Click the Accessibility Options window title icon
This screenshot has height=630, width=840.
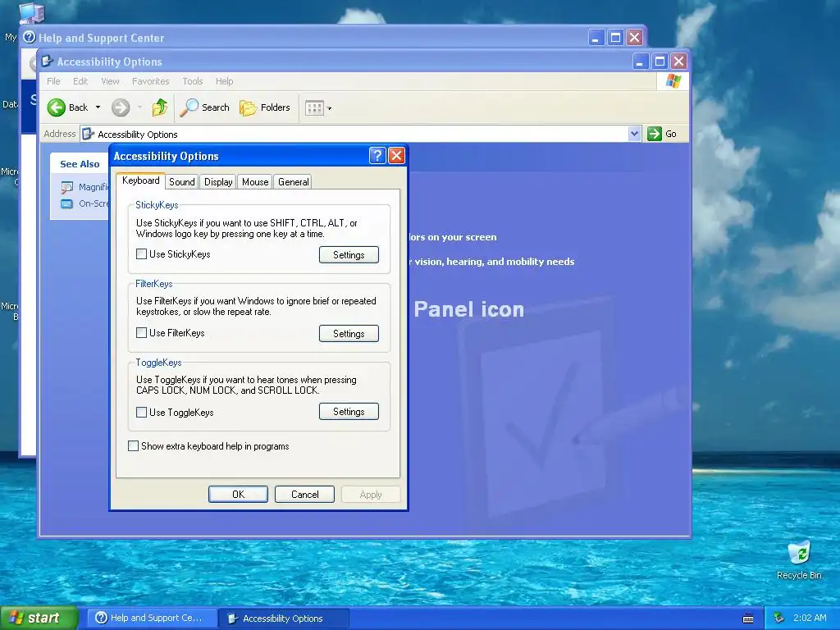coord(47,61)
